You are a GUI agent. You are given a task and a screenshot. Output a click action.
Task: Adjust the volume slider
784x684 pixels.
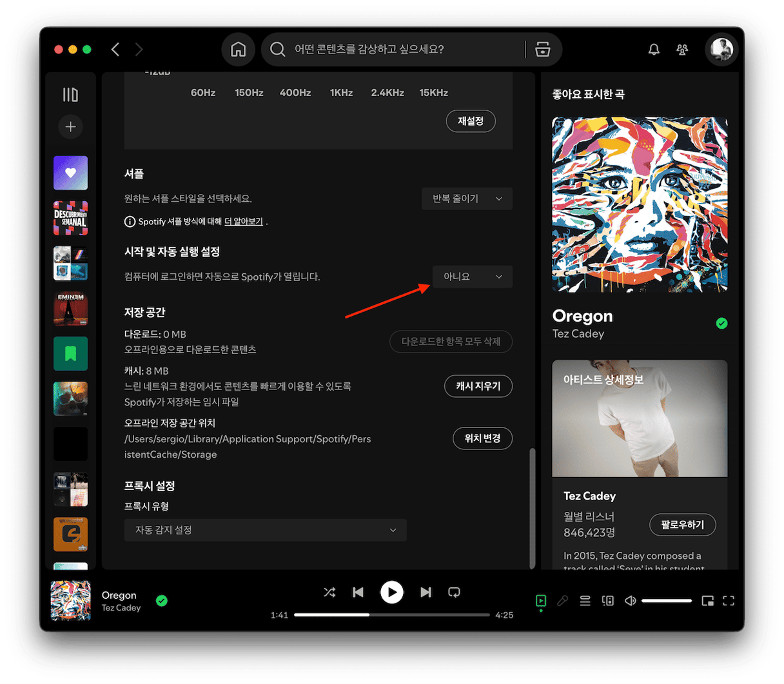[667, 601]
